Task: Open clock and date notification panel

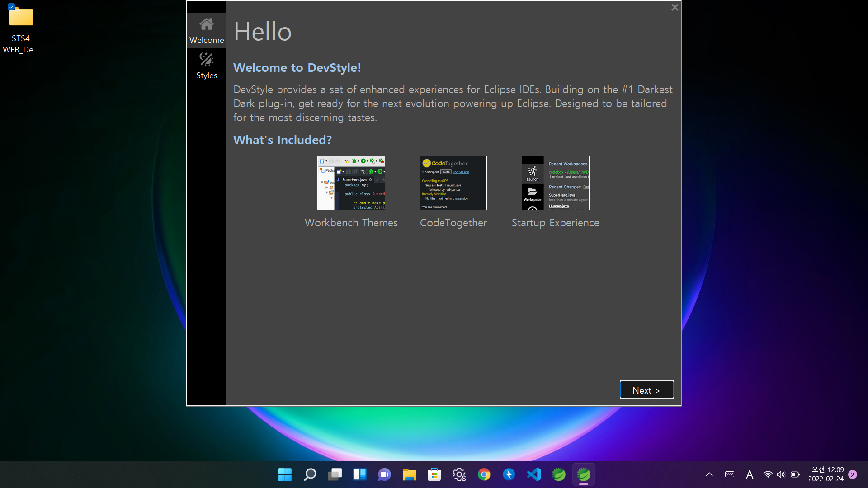Action: tap(826, 474)
